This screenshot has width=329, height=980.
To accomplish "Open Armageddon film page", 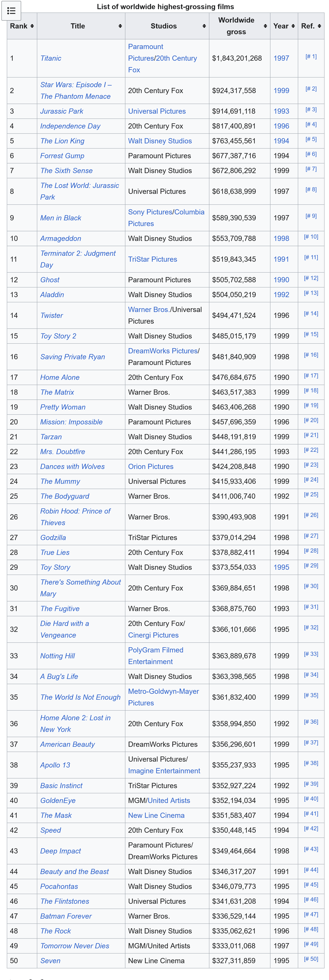I will 61,239.
